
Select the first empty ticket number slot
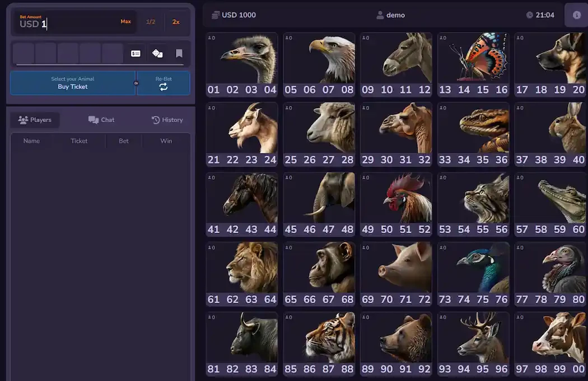click(x=24, y=53)
